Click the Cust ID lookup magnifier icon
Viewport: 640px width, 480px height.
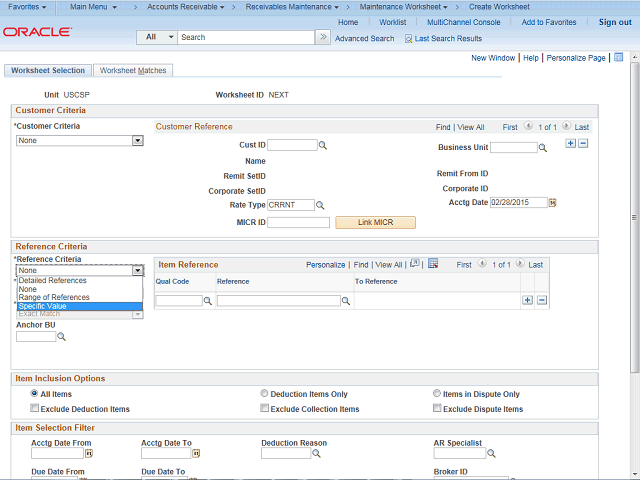coord(323,146)
